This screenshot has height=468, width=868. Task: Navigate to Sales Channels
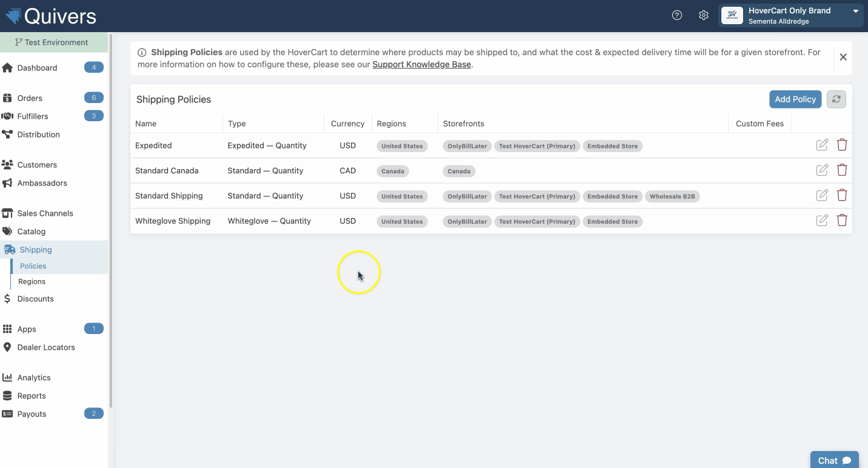[45, 213]
